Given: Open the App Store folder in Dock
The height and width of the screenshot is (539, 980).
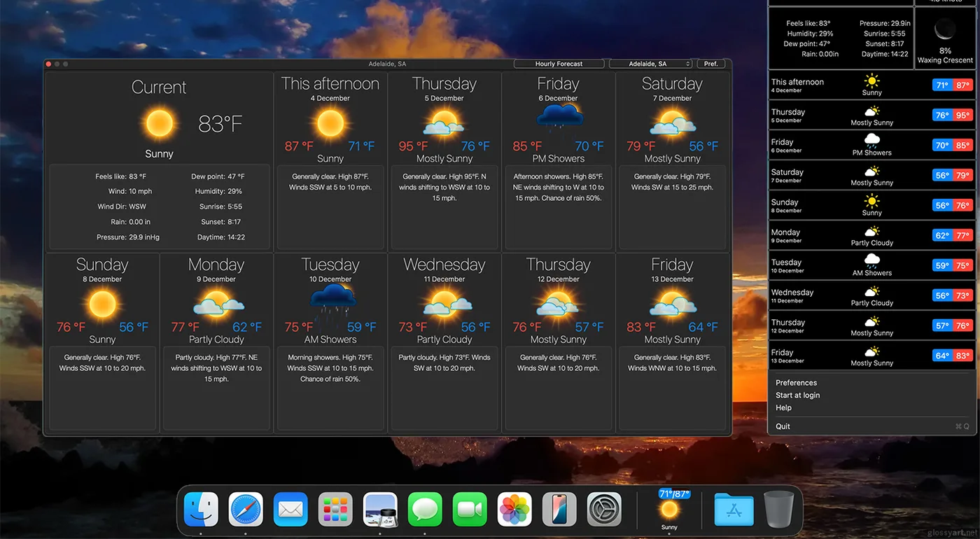Looking at the screenshot, I should coord(734,509).
